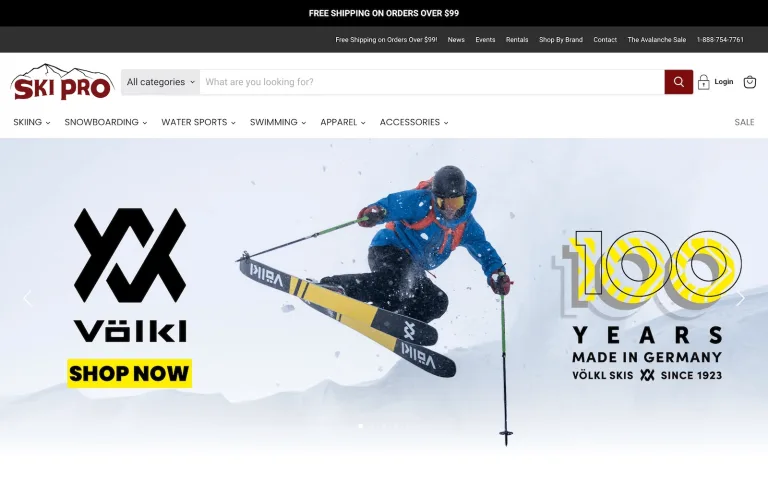Go to previous slide arrow
The height and width of the screenshot is (496, 768).
(27, 298)
